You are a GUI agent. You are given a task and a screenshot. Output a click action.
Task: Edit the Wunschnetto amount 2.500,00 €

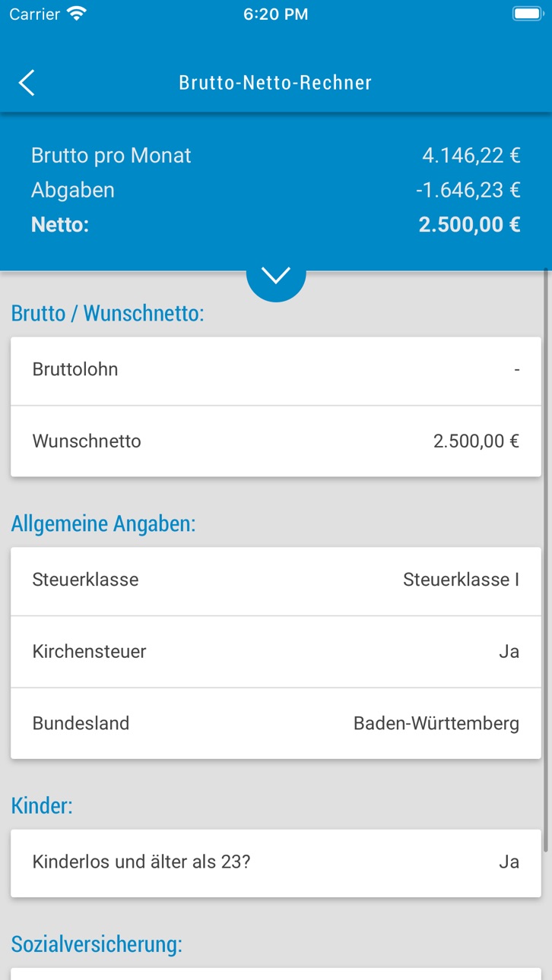pyautogui.click(x=476, y=441)
